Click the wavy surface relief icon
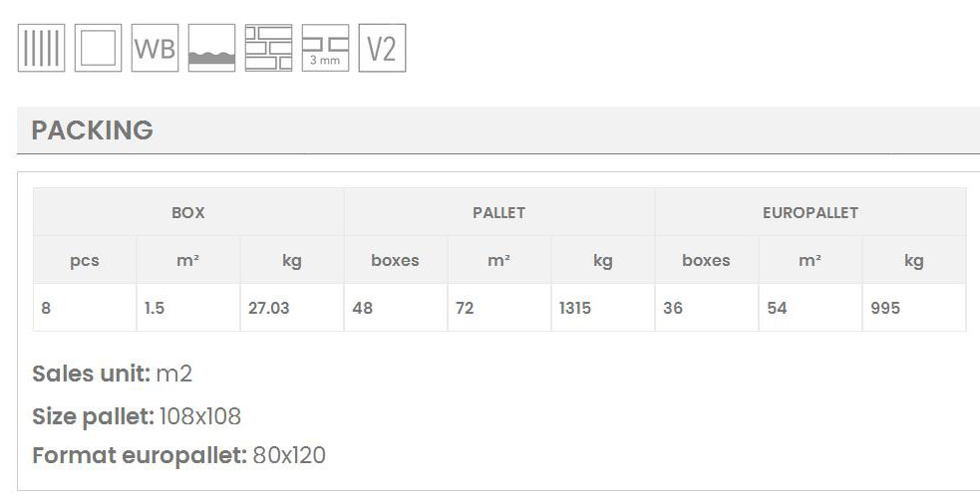The image size is (980, 503). point(211,49)
